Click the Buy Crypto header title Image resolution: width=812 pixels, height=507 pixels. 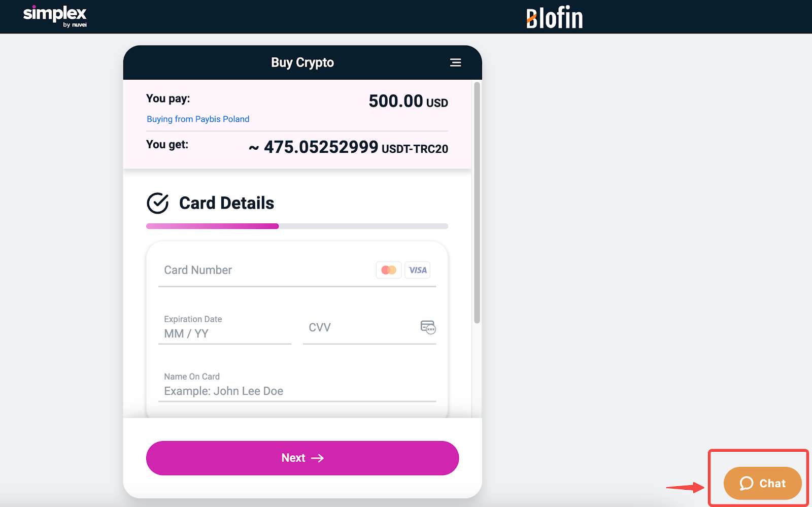pyautogui.click(x=302, y=62)
